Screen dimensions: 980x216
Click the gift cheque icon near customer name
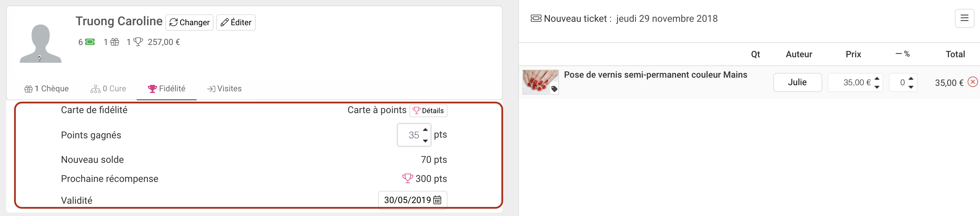click(x=115, y=42)
